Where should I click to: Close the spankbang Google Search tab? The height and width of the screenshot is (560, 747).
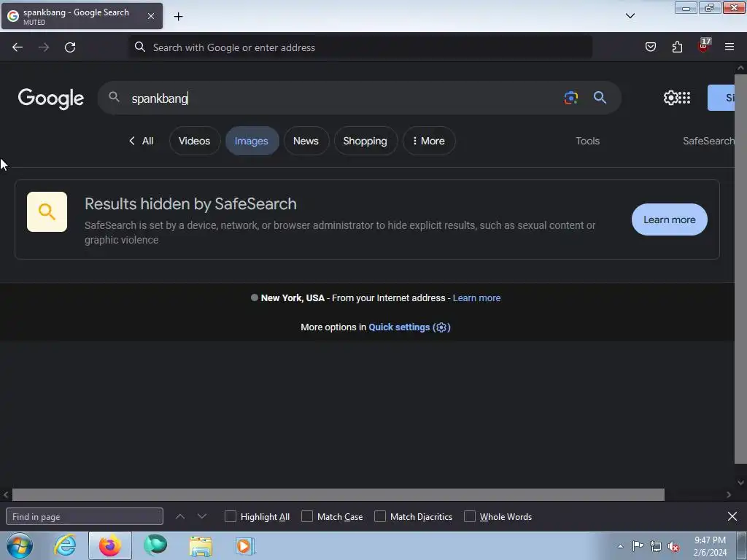click(x=150, y=16)
